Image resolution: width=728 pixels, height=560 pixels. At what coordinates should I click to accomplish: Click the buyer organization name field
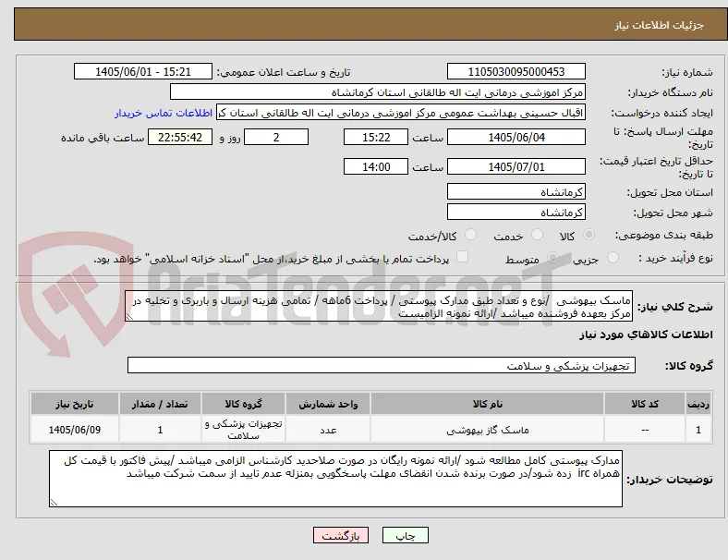pos(378,91)
